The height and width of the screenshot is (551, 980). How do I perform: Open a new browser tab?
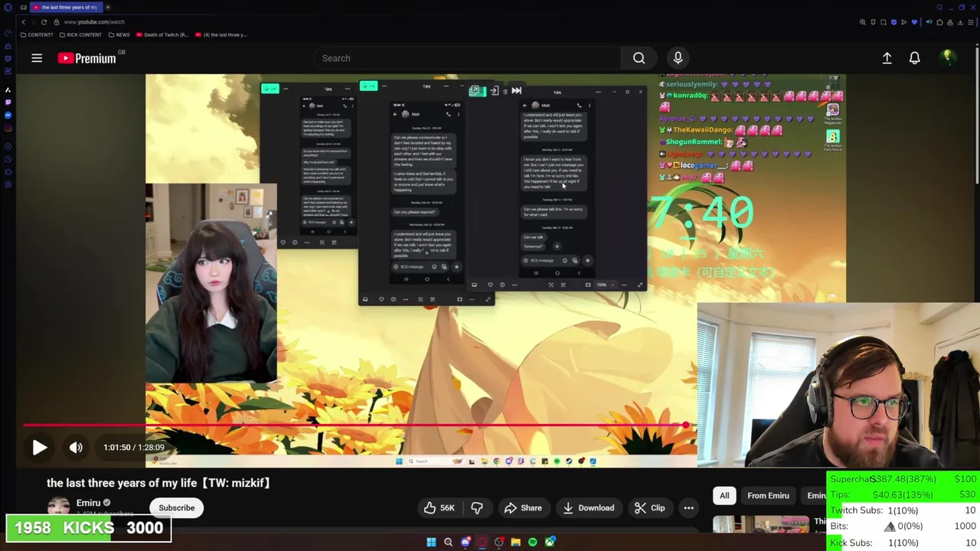(108, 7)
